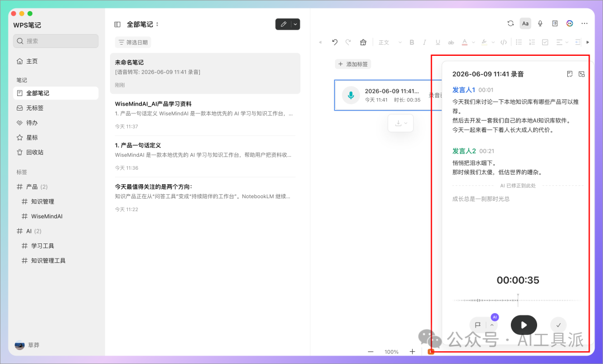Redo the last edit
This screenshot has width=603, height=364.
coord(348,42)
